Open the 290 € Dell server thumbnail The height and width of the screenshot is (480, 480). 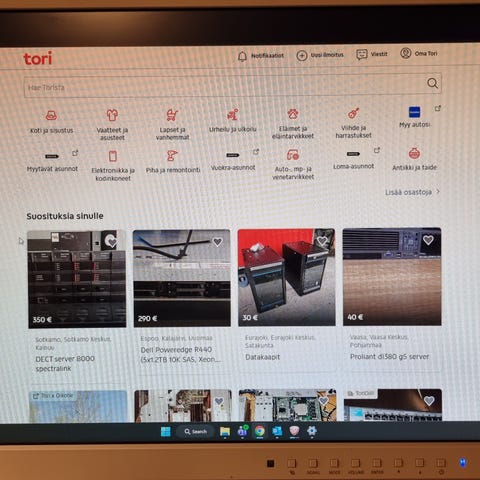pyautogui.click(x=182, y=278)
